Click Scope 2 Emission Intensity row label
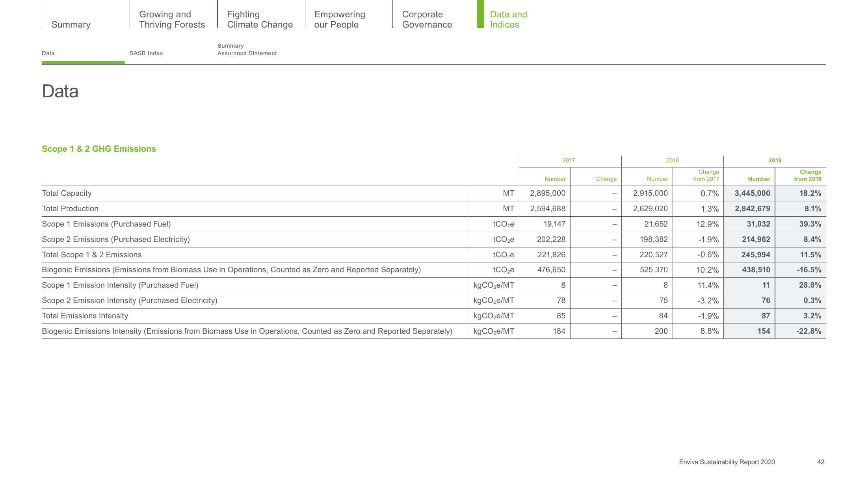868x489 pixels. [129, 301]
